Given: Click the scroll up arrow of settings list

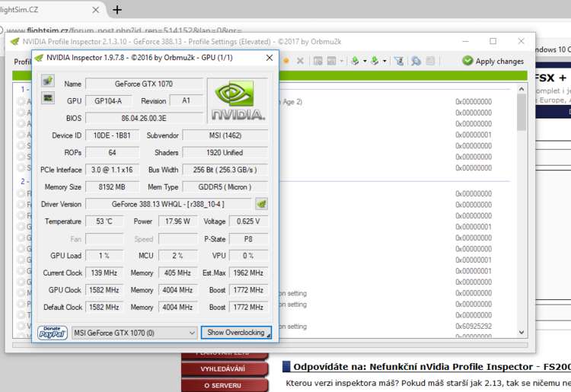Looking at the screenshot, I should (522, 89).
